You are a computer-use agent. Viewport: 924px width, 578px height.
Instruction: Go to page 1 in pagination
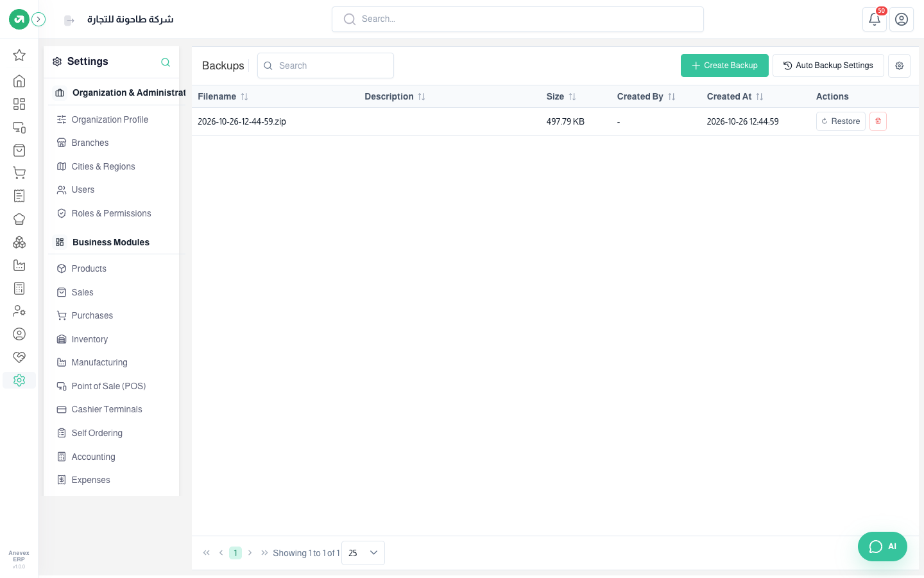point(235,553)
